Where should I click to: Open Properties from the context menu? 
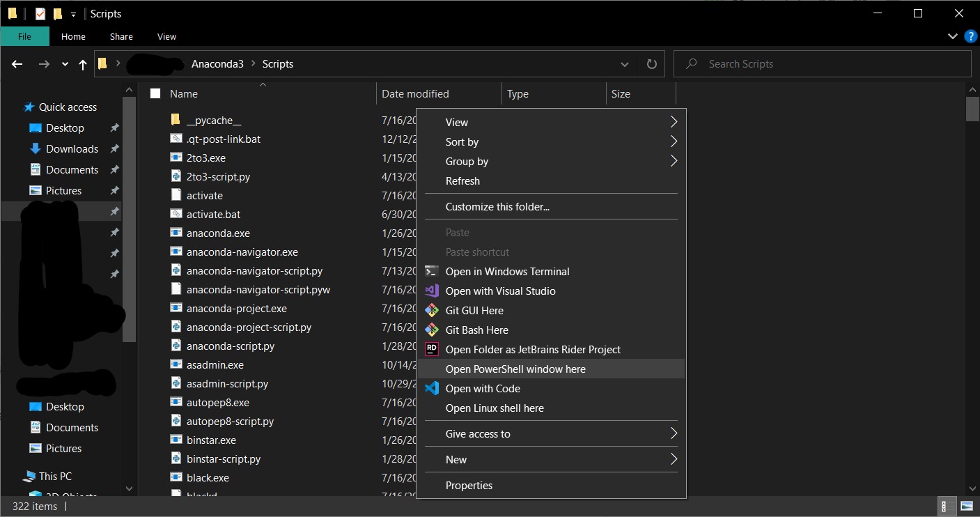[x=469, y=485]
